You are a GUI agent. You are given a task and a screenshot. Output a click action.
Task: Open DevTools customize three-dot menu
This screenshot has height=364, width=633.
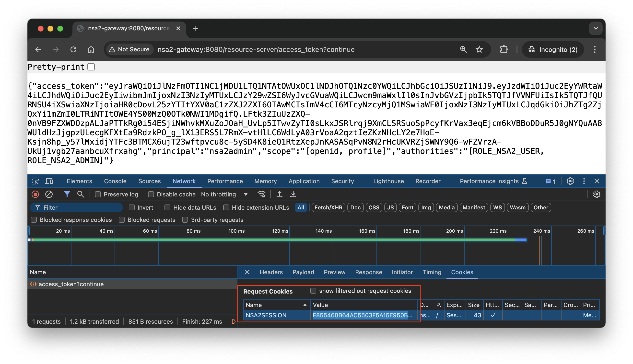pos(584,181)
